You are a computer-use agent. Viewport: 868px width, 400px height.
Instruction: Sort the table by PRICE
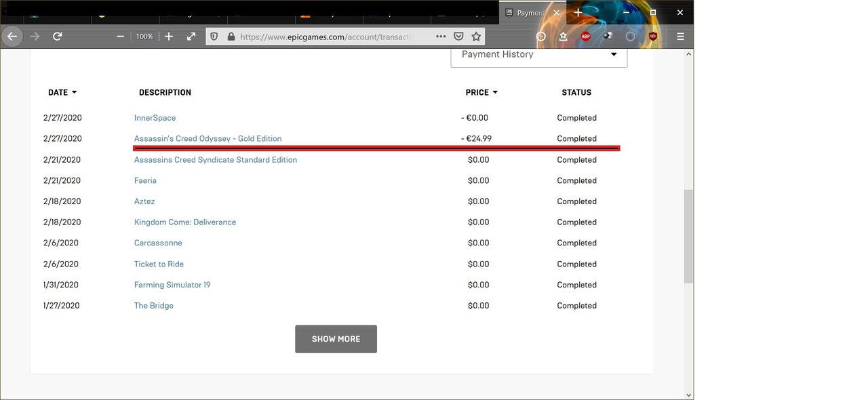tap(481, 92)
